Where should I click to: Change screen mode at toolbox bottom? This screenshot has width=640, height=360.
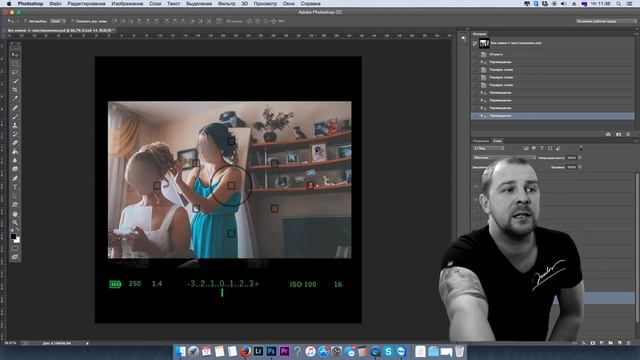15,257
